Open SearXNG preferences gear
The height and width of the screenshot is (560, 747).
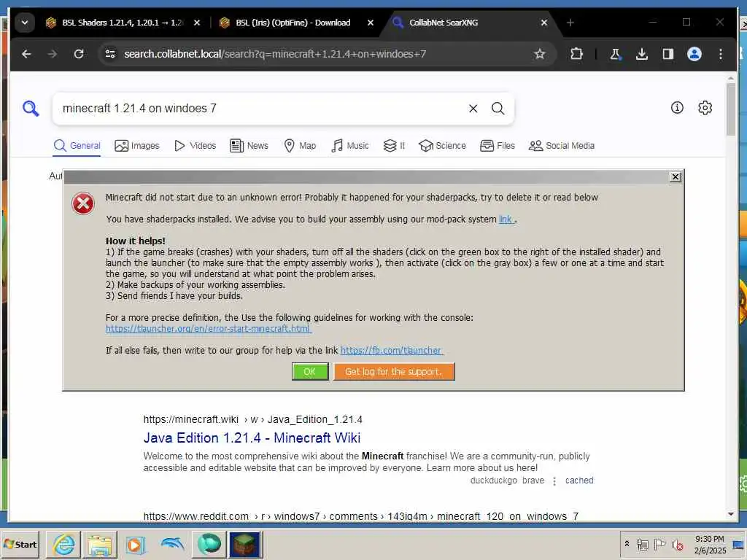(705, 108)
